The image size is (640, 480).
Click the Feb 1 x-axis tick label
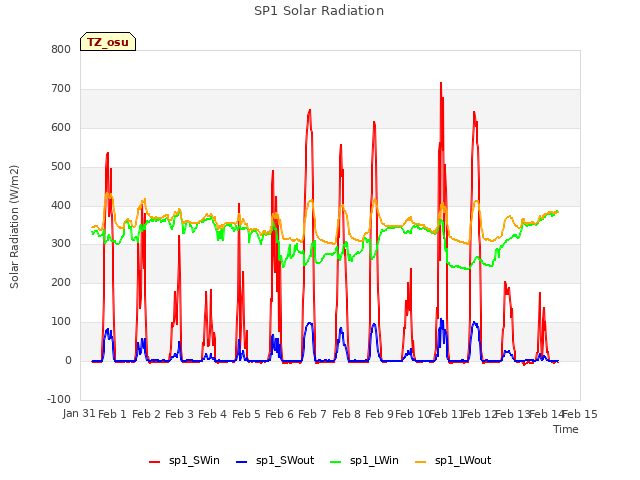(112, 414)
